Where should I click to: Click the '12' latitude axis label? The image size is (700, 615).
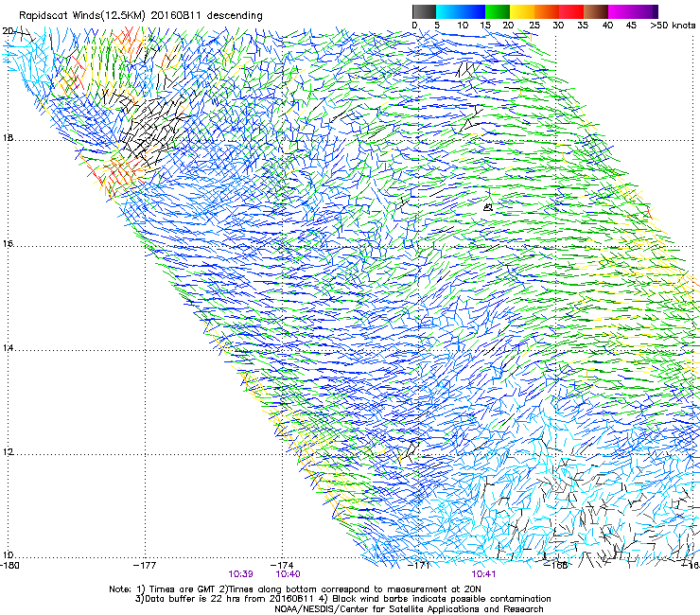(8, 452)
